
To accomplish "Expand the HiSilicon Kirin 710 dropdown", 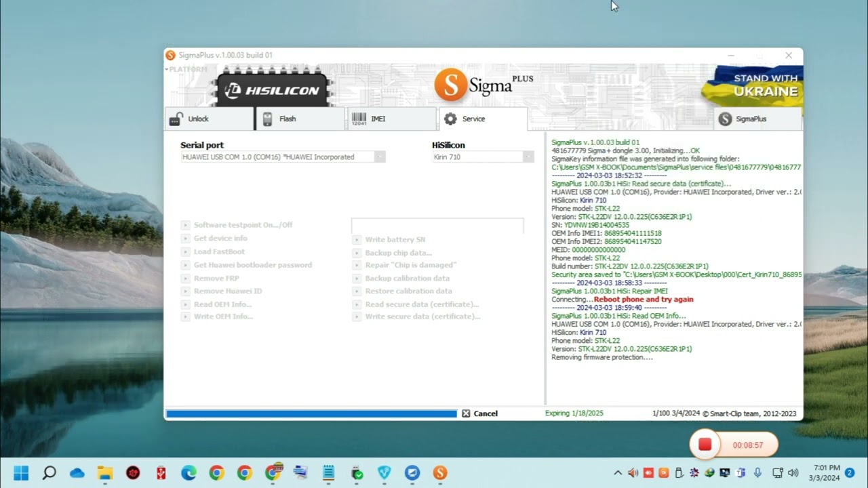I will [x=528, y=157].
